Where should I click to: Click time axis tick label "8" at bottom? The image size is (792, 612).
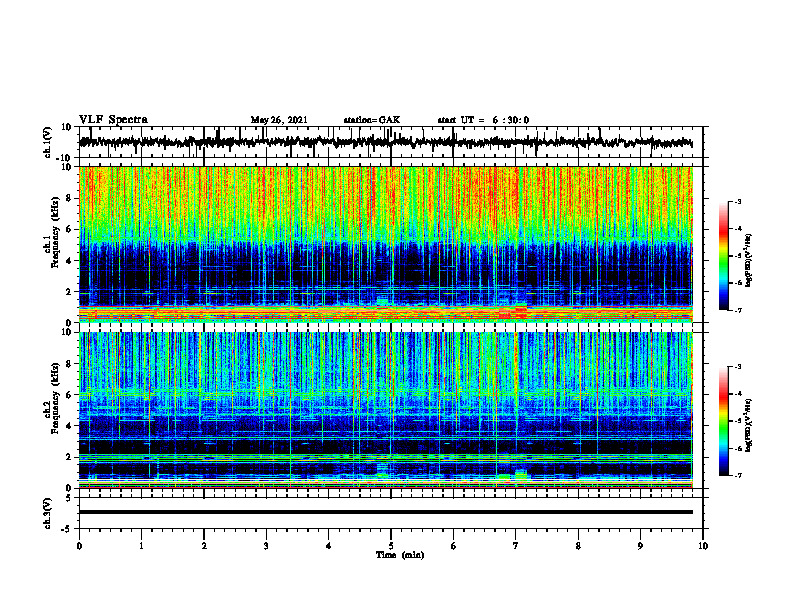[x=578, y=546]
